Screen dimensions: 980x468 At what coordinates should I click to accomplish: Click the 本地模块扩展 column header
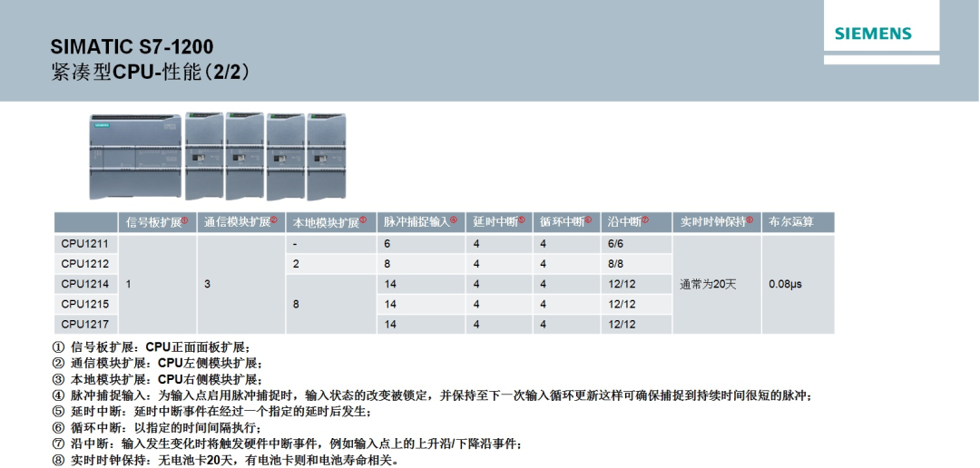click(330, 222)
